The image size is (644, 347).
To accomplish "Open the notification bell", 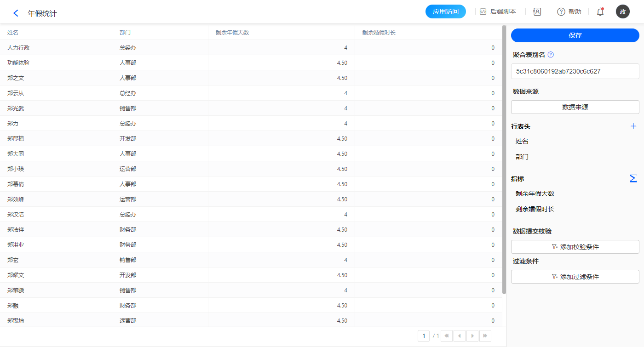I will 600,12.
